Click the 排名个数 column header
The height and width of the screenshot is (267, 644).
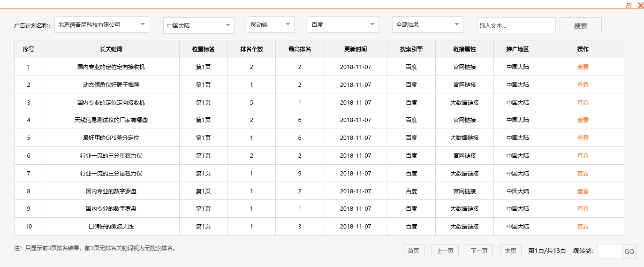tap(252, 49)
